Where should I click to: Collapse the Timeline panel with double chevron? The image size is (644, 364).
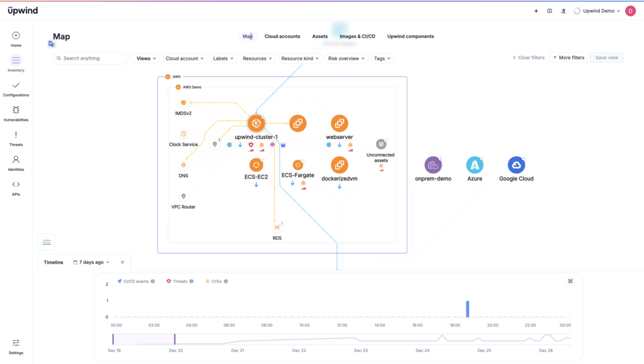click(123, 262)
